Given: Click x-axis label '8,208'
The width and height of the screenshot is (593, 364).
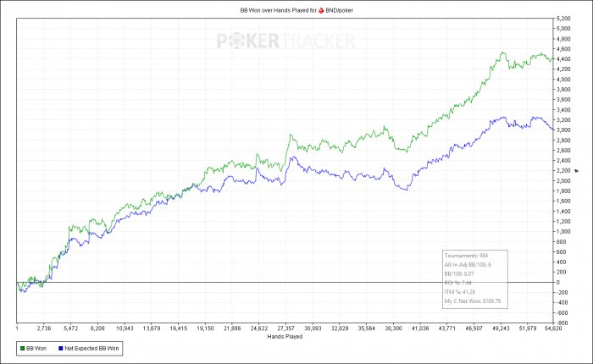Looking at the screenshot, I should tap(97, 328).
